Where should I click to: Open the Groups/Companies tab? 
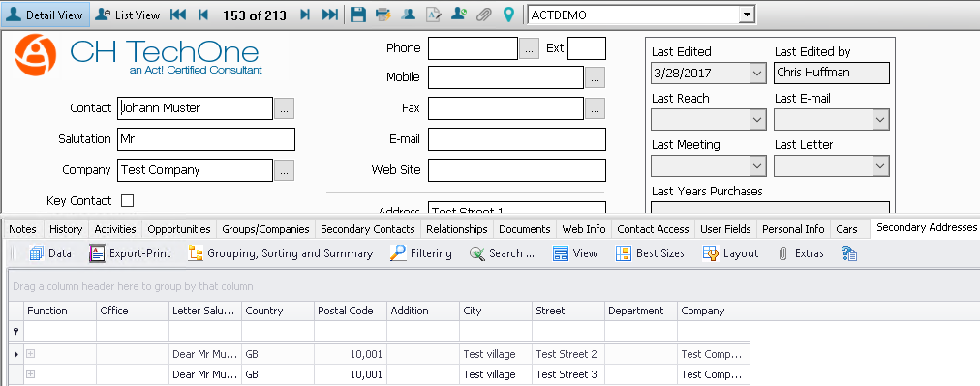click(x=265, y=229)
